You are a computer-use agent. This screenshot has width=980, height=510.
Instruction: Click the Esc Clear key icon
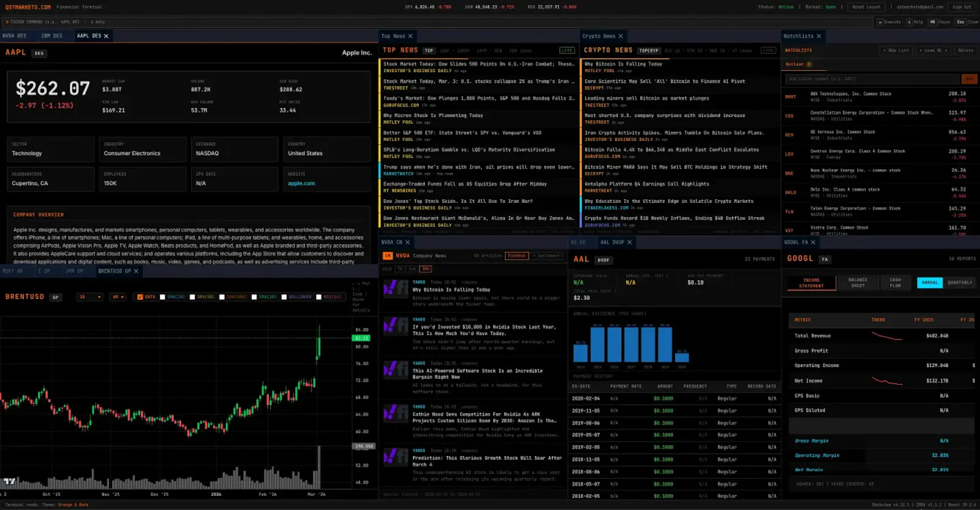960,22
